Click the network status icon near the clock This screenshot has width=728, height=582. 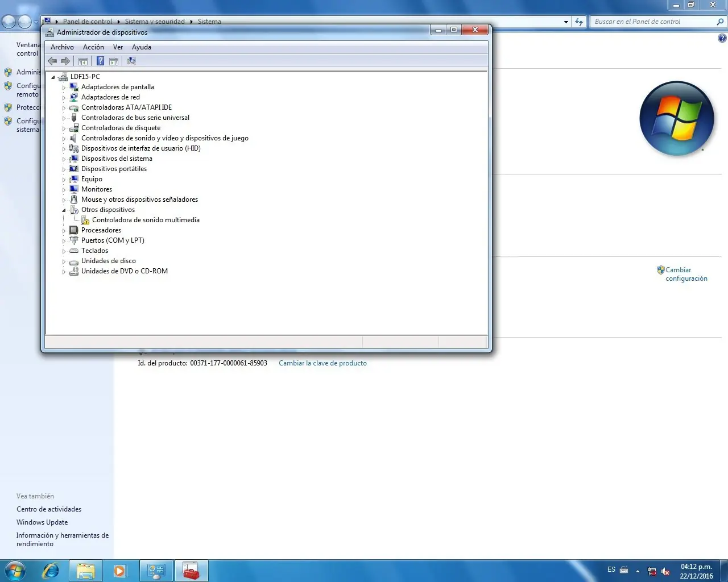pos(652,571)
